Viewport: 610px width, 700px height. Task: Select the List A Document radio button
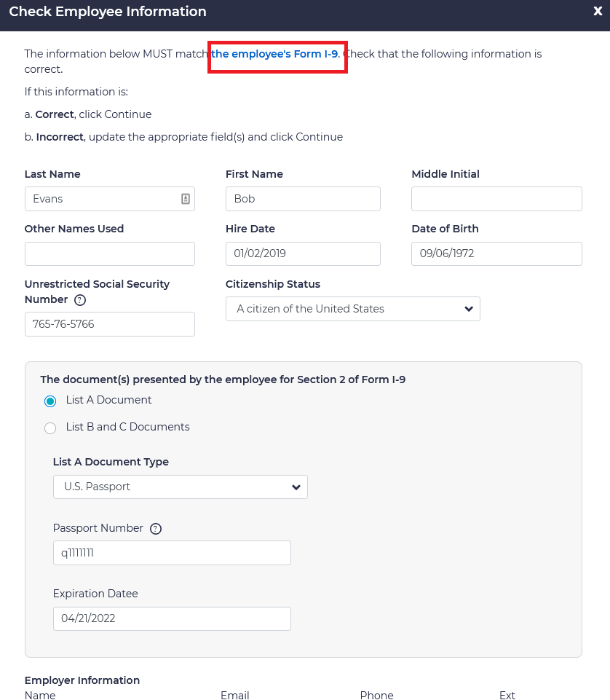[50, 401]
